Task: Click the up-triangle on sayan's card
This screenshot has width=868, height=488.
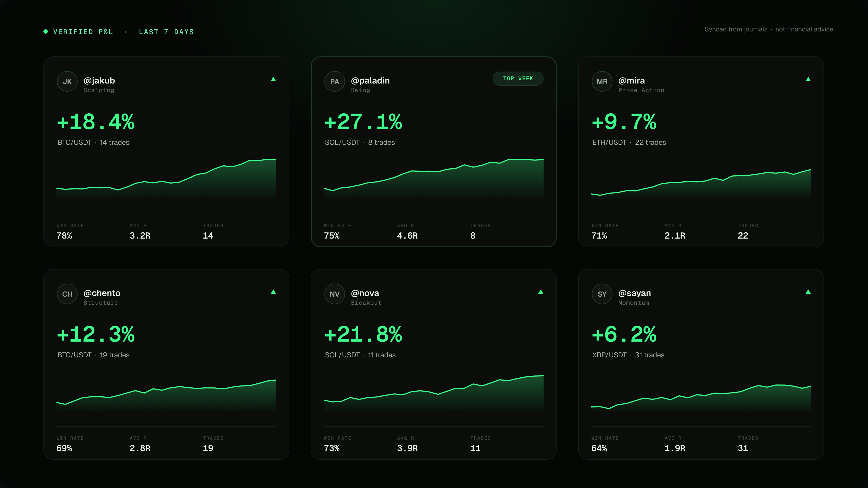Action: [808, 292]
